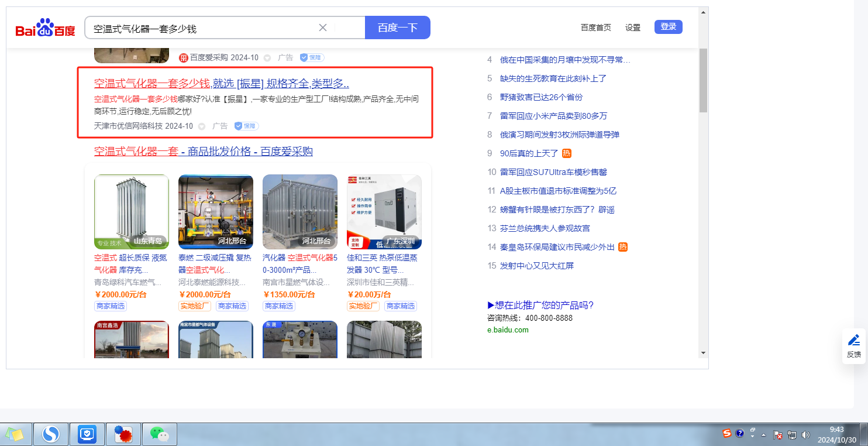Image resolution: width=868 pixels, height=446 pixels.
Task: Click the volume speaker tray icon
Action: click(x=805, y=435)
